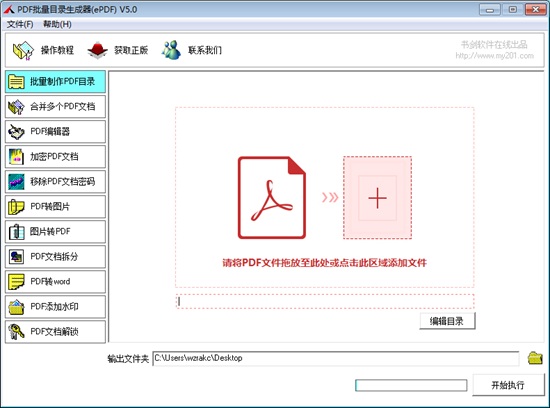Click the 图片转PDF icon
550x408 pixels.
tap(16, 232)
